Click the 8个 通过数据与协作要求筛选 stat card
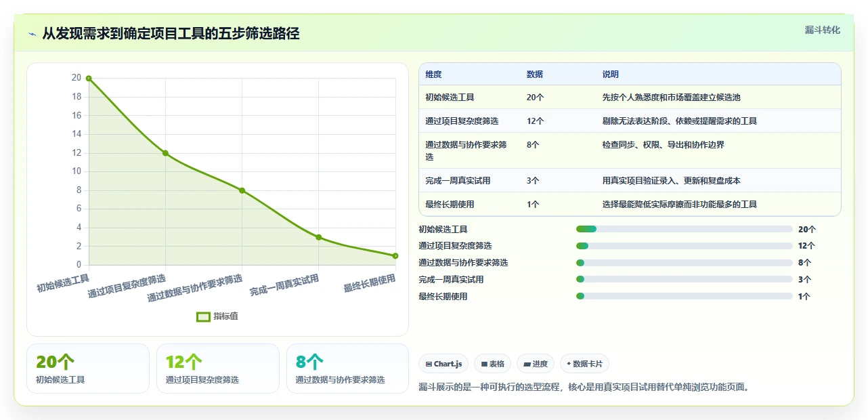Screen dimensions: 868x420 point(348,369)
